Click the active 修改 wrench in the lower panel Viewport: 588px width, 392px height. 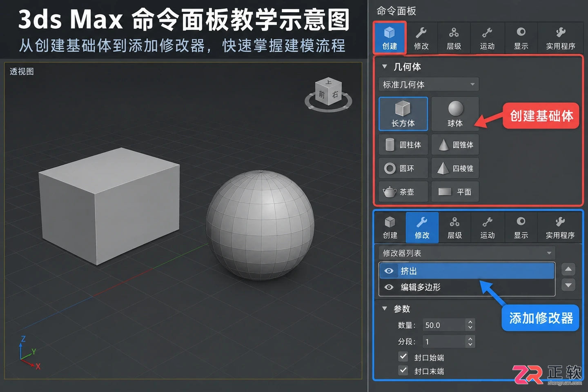tap(422, 227)
